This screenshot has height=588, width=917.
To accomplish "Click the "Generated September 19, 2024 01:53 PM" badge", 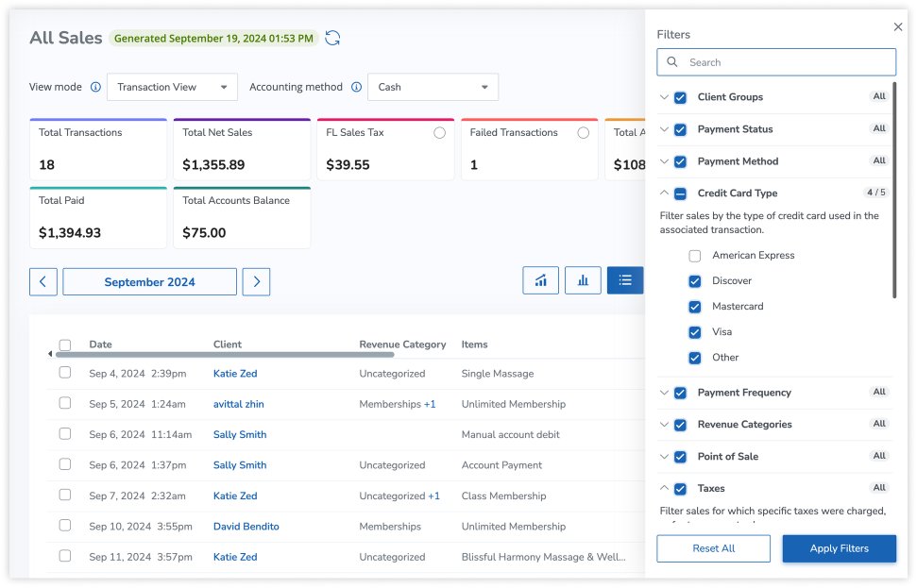I will point(213,39).
